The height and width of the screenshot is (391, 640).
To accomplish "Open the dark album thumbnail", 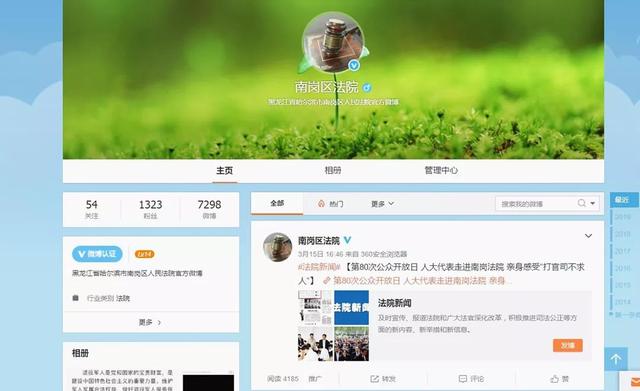I will click(208, 382).
